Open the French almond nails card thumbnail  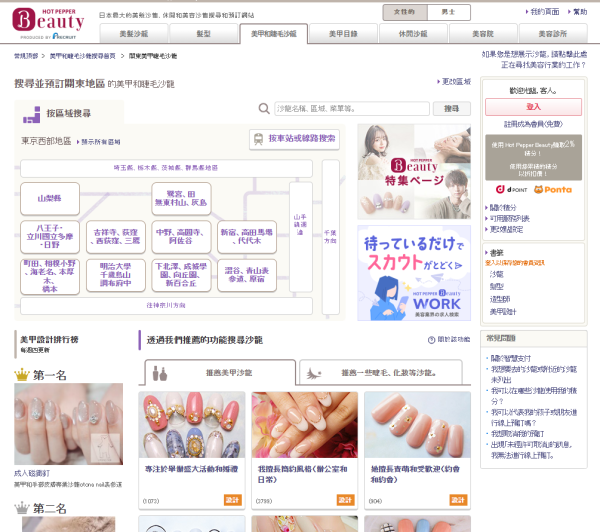click(x=305, y=424)
